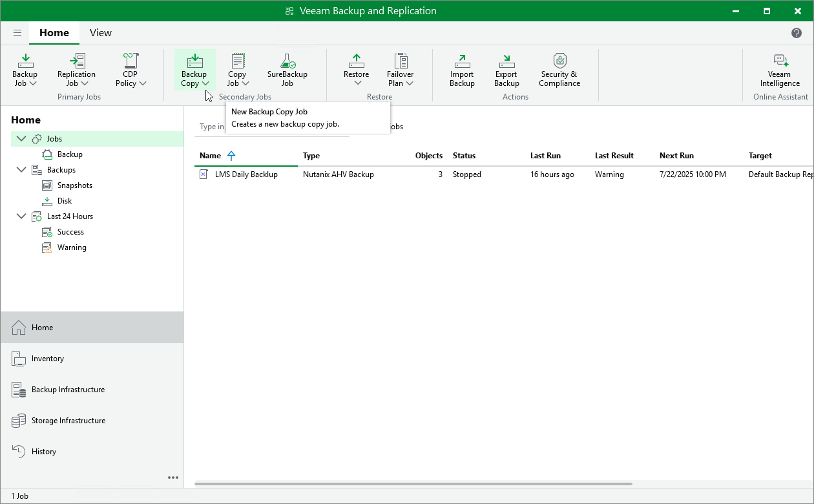
Task: Open the SureBackup Job tool
Action: pos(286,70)
